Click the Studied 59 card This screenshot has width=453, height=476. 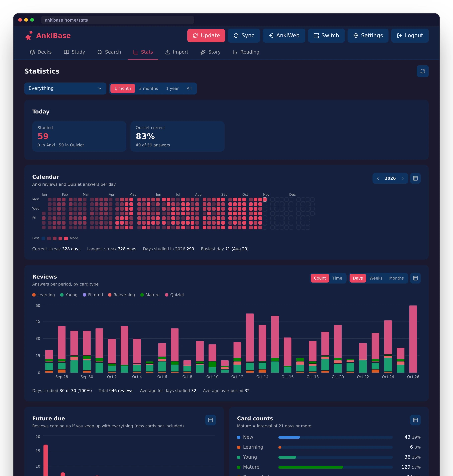tap(79, 136)
